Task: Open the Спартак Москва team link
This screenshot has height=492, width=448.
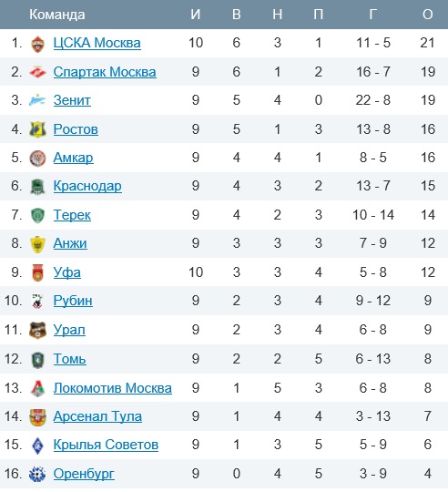Action: (105, 72)
